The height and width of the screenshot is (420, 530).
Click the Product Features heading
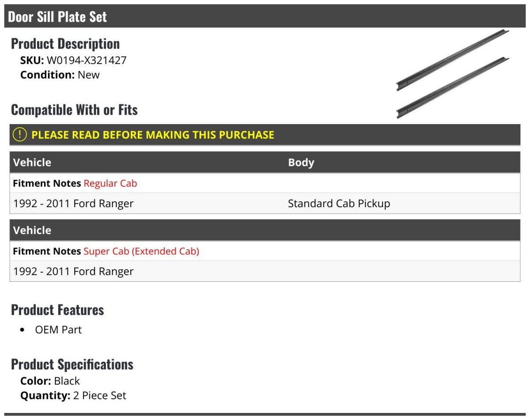(57, 310)
